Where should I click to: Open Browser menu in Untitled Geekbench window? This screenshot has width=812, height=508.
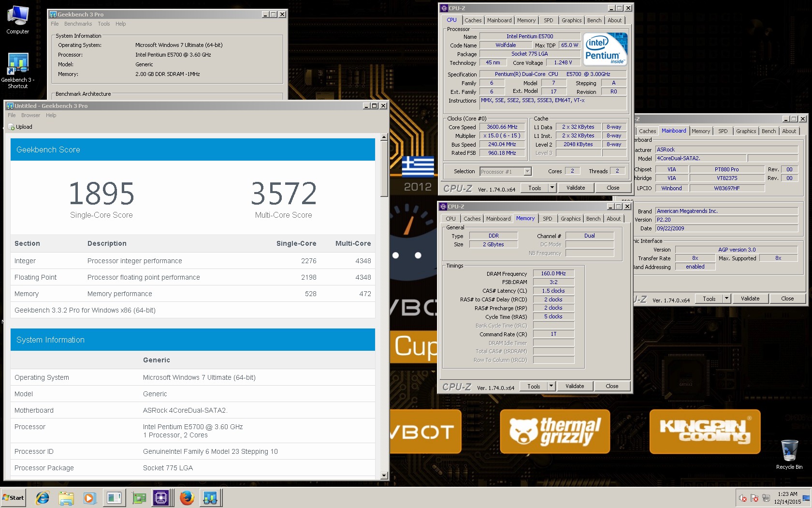[30, 115]
